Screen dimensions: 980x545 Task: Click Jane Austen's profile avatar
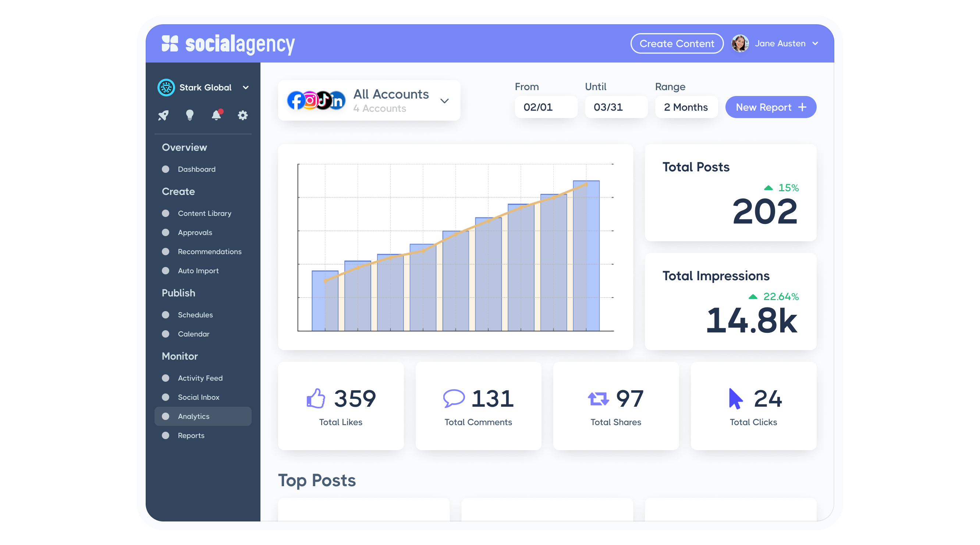[740, 43]
